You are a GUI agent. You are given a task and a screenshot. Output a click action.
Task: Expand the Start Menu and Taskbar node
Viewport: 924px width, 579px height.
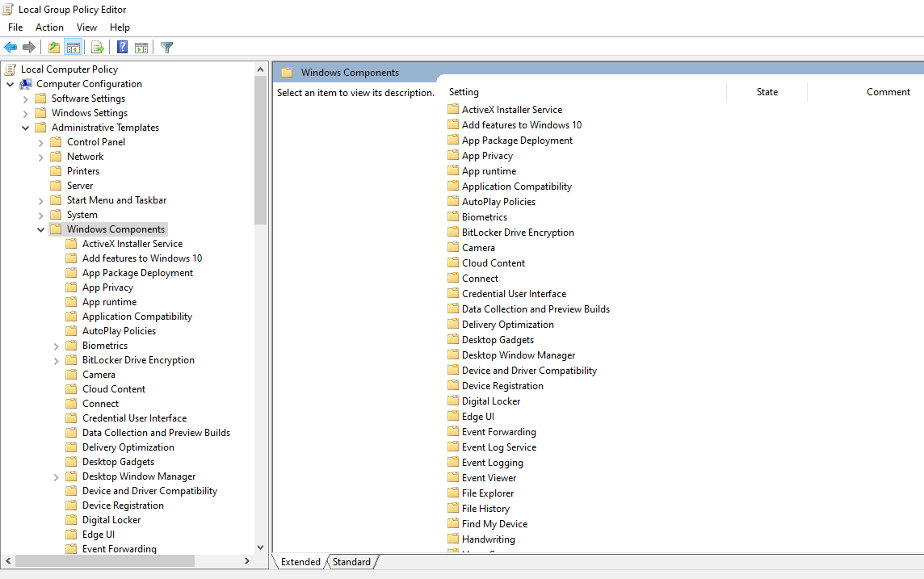[x=40, y=201]
